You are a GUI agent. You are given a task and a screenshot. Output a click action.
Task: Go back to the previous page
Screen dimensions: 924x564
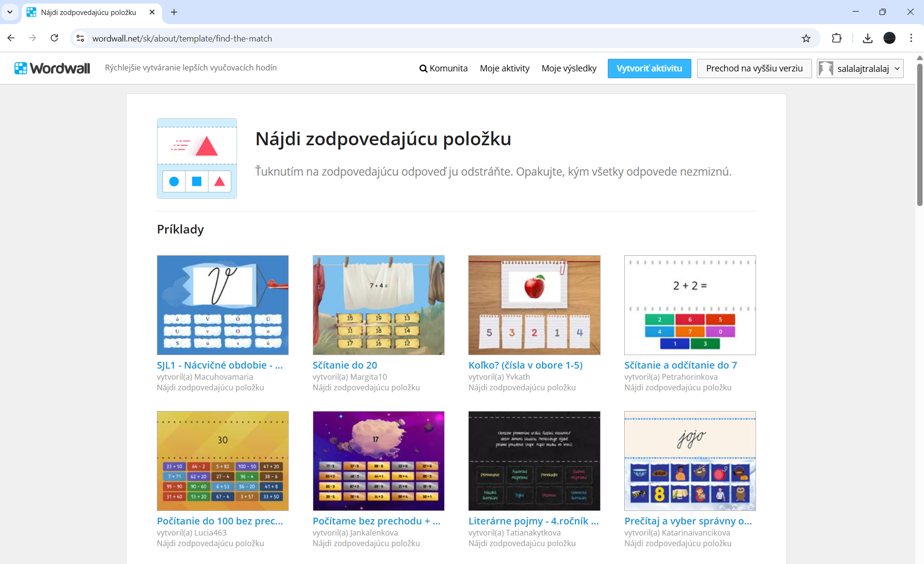click(x=11, y=38)
